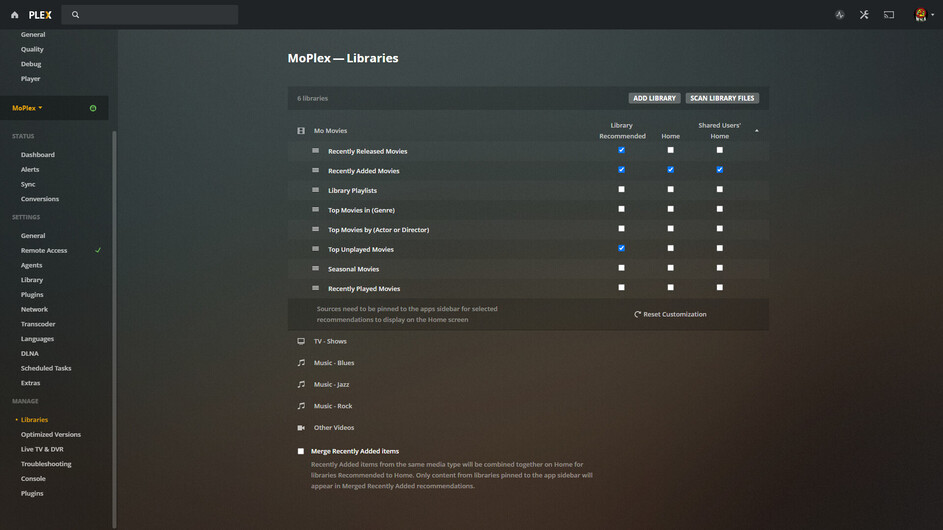Grab the Recently Added Movies reorder handle
The height and width of the screenshot is (530, 943).
pyautogui.click(x=315, y=171)
